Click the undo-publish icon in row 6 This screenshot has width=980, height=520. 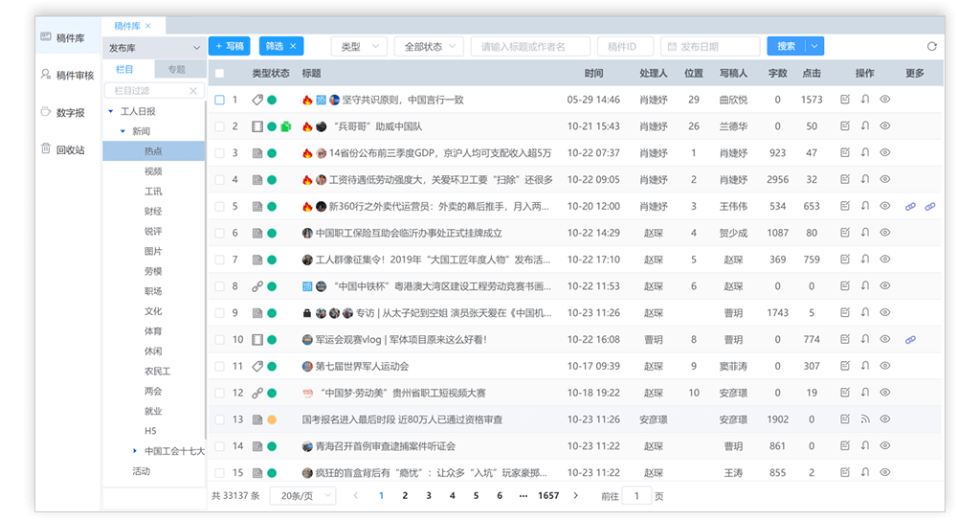pyautogui.click(x=865, y=232)
